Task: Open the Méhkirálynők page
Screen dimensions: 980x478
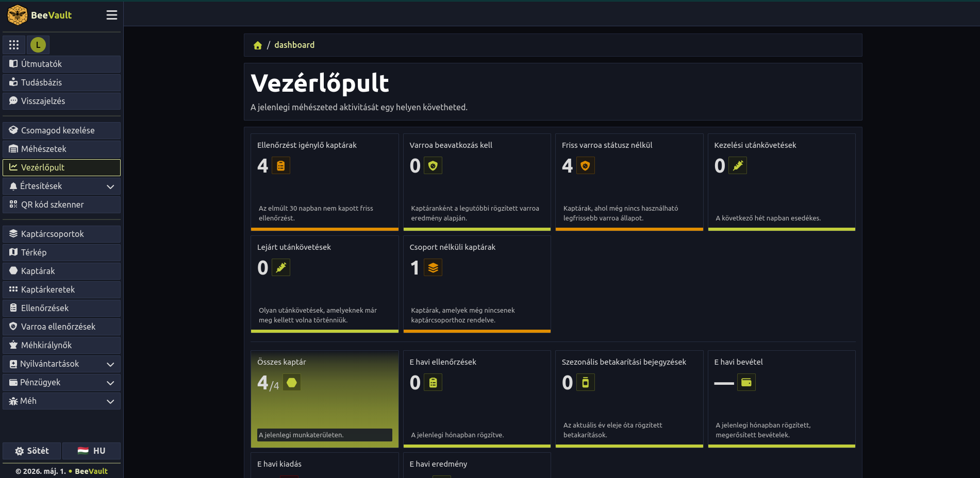Action: coord(61,345)
